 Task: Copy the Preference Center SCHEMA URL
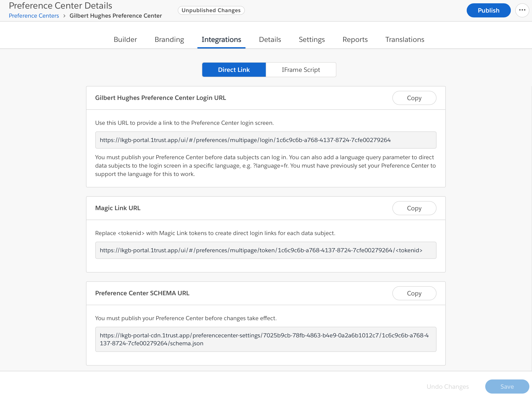(x=414, y=293)
